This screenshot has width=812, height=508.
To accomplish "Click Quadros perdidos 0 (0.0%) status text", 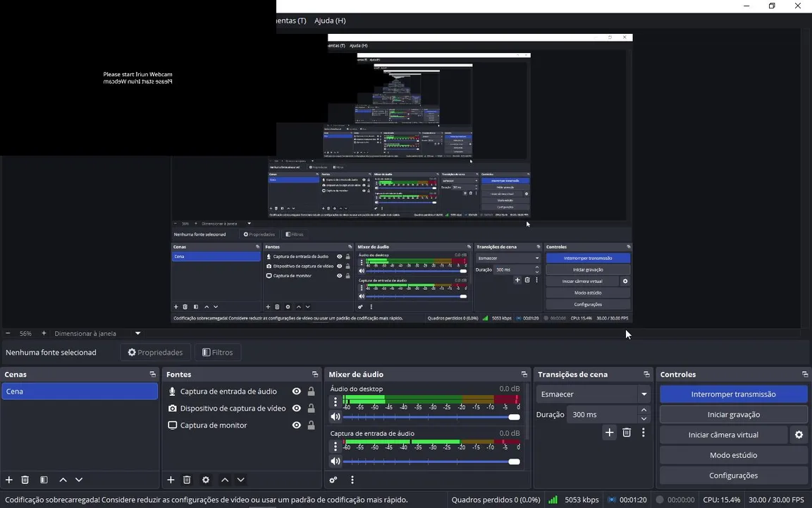I will point(496,500).
